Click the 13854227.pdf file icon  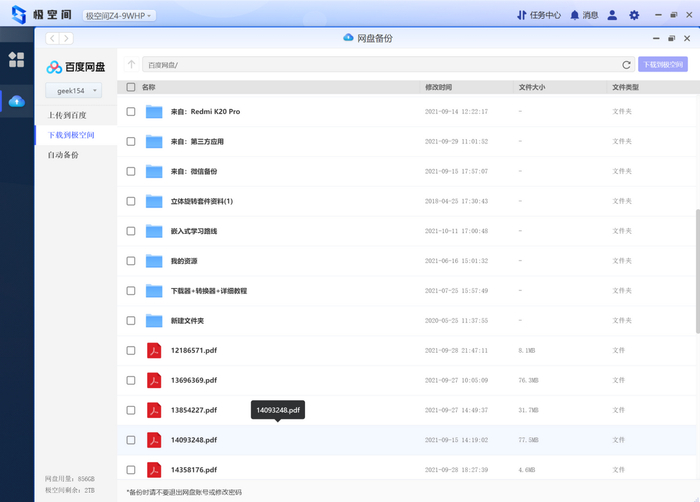click(x=154, y=410)
